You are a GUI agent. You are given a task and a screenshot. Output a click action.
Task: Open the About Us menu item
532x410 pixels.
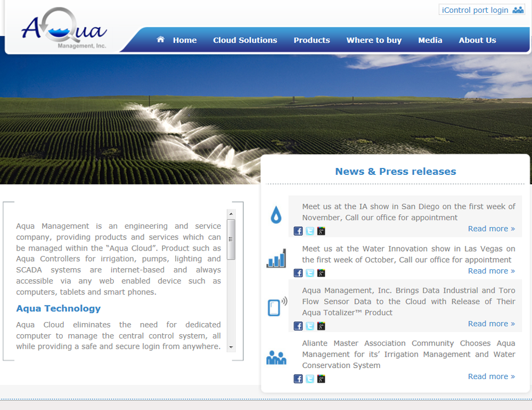click(x=477, y=40)
